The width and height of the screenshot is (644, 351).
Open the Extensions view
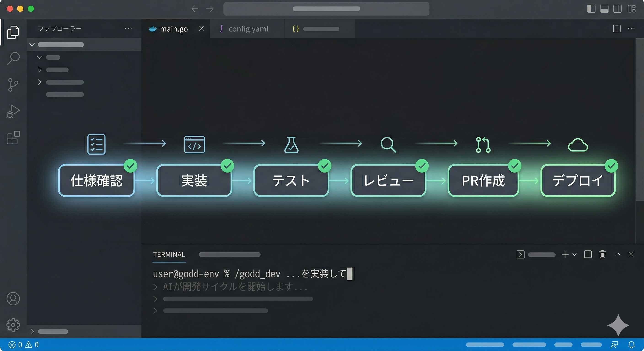13,138
